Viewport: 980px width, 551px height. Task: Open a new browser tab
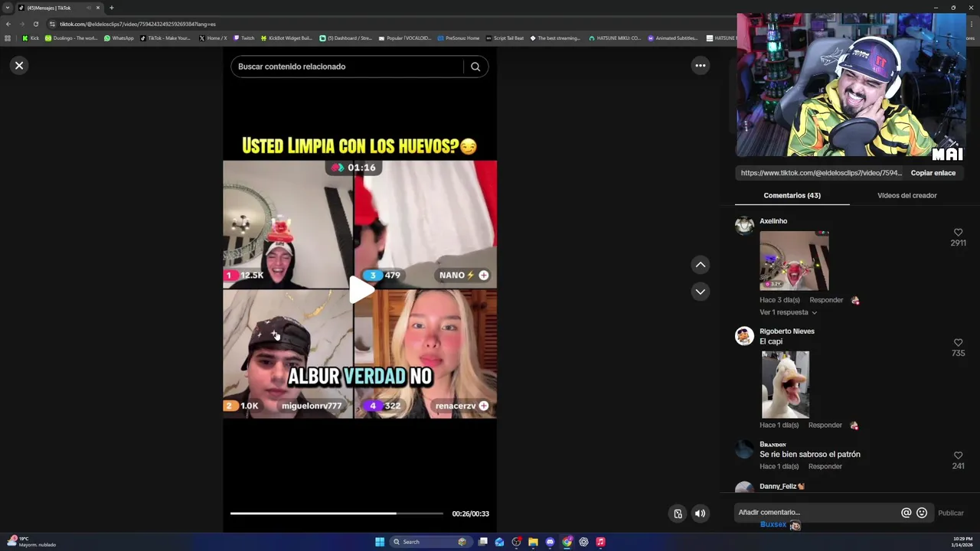pyautogui.click(x=112, y=8)
